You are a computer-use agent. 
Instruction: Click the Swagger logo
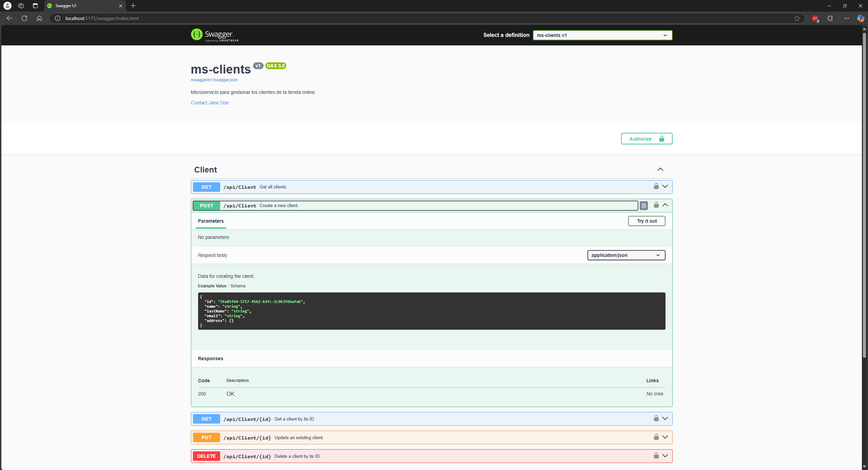pyautogui.click(x=215, y=35)
